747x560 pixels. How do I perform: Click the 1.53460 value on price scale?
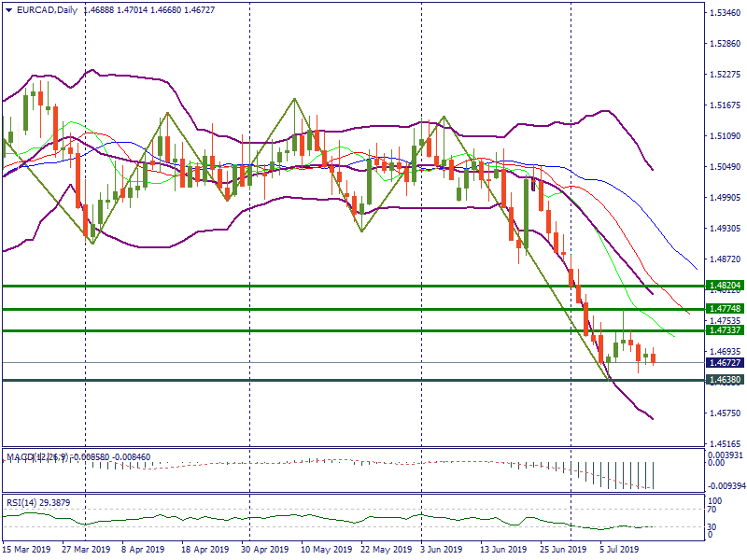pyautogui.click(x=725, y=13)
